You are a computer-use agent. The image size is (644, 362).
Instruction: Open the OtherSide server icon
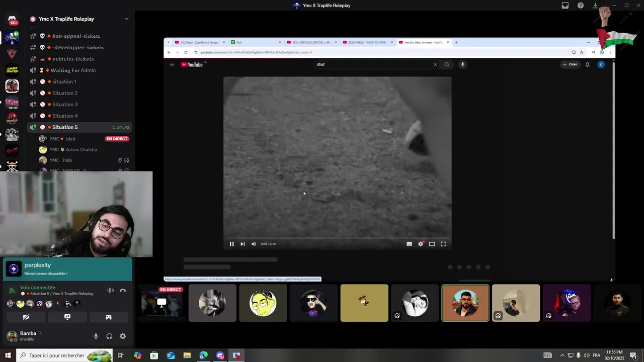[12, 119]
